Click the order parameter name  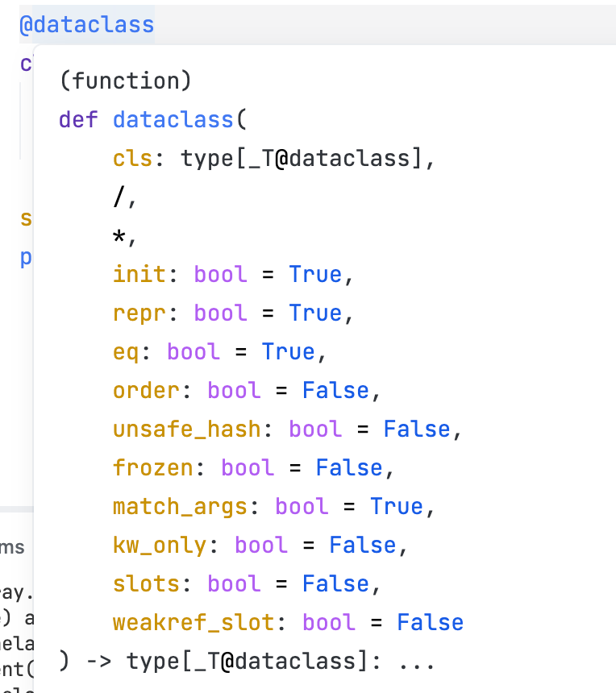[146, 391]
